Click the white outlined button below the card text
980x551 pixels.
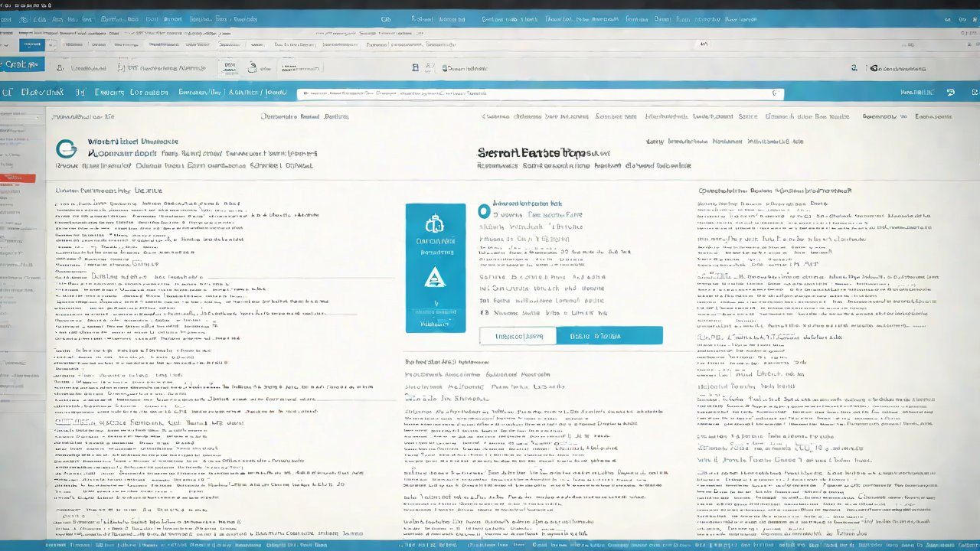(518, 336)
